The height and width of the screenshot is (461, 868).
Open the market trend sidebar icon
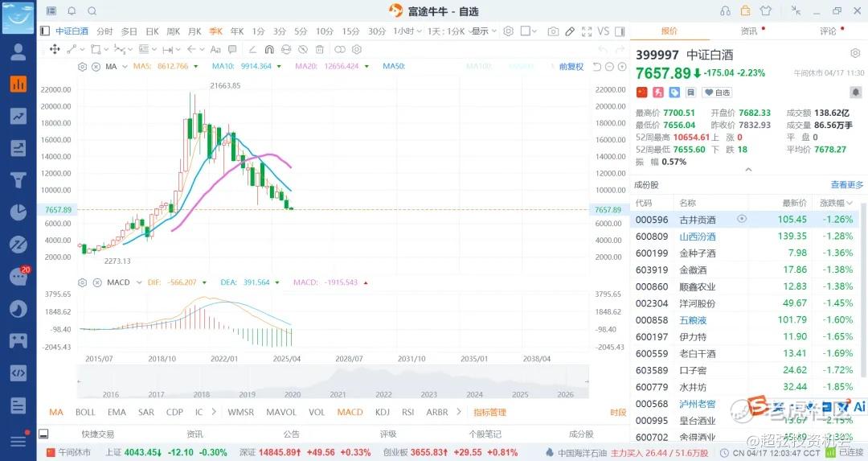pos(18,116)
